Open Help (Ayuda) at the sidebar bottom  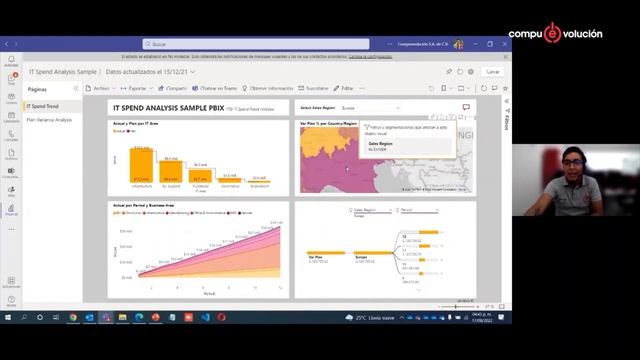click(x=11, y=301)
